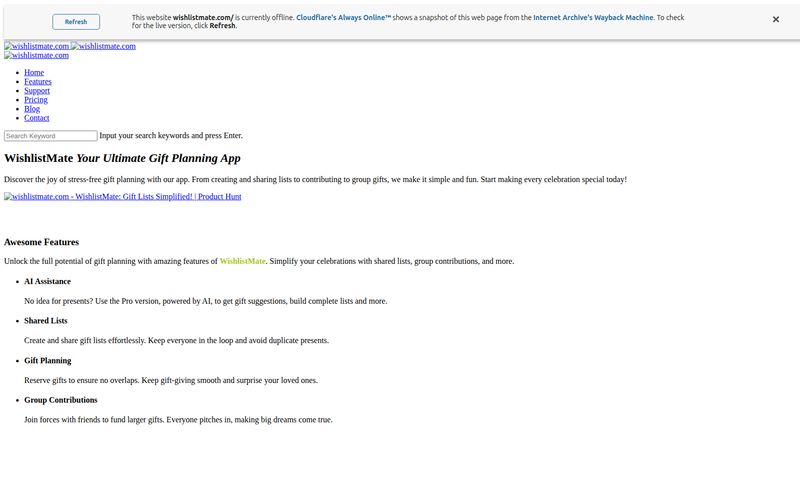800x496 pixels.
Task: Click the 'No idea for presents?' description text
Action: tap(206, 301)
